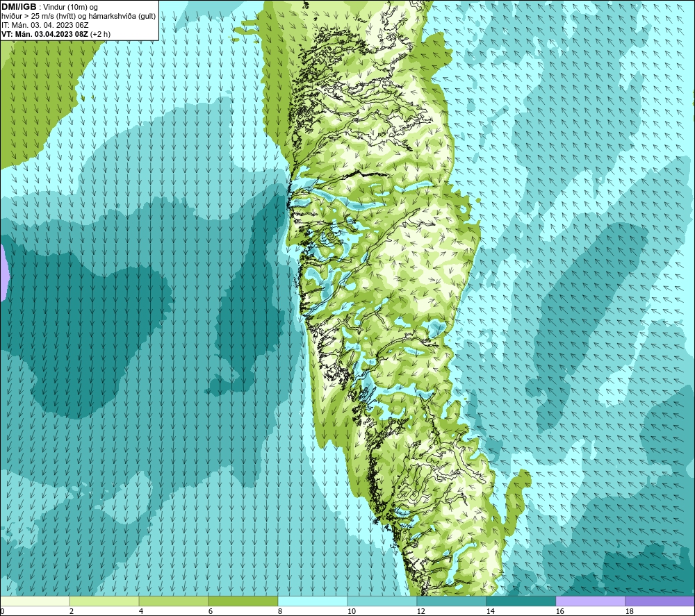Click the (+2 h) forecast offset text
Viewport: 695px width, 616px height.
coord(101,34)
